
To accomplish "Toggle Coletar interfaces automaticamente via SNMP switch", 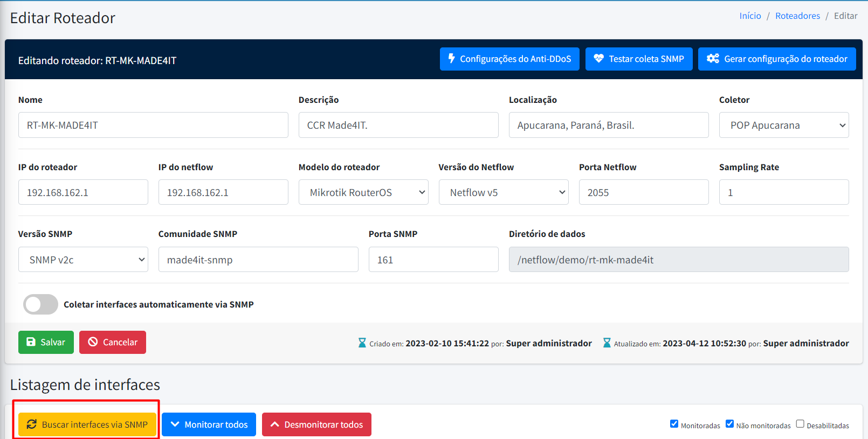I will coord(40,304).
